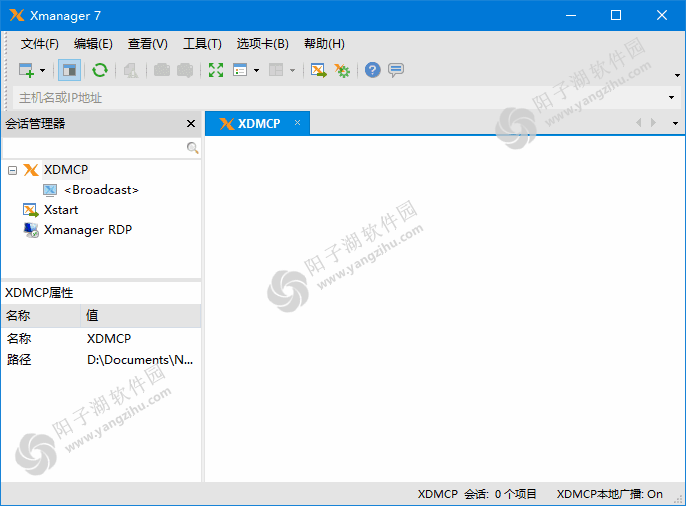Select the <Broadcast> session item
This screenshot has width=686, height=506.
pos(101,190)
